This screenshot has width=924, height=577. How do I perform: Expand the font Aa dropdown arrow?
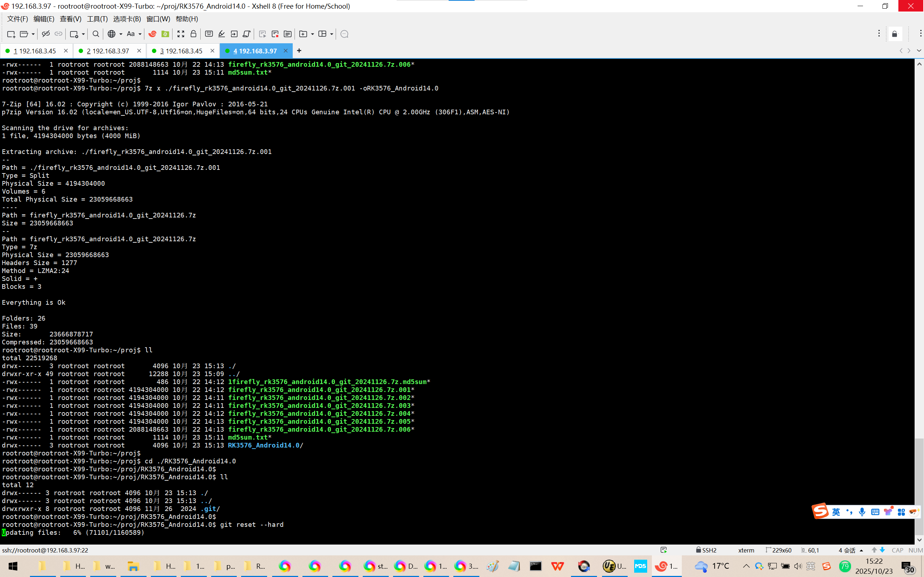click(140, 34)
